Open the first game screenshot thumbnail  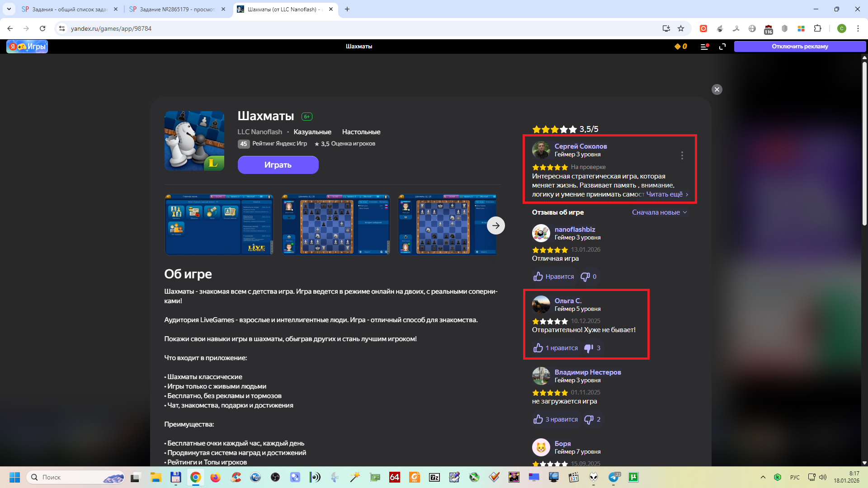219,225
